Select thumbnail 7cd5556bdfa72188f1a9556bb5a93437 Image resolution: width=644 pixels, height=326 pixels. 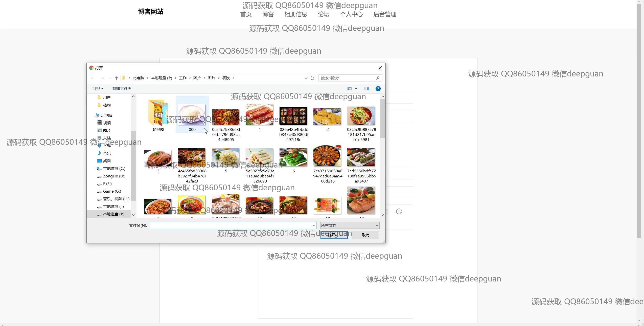(x=361, y=157)
